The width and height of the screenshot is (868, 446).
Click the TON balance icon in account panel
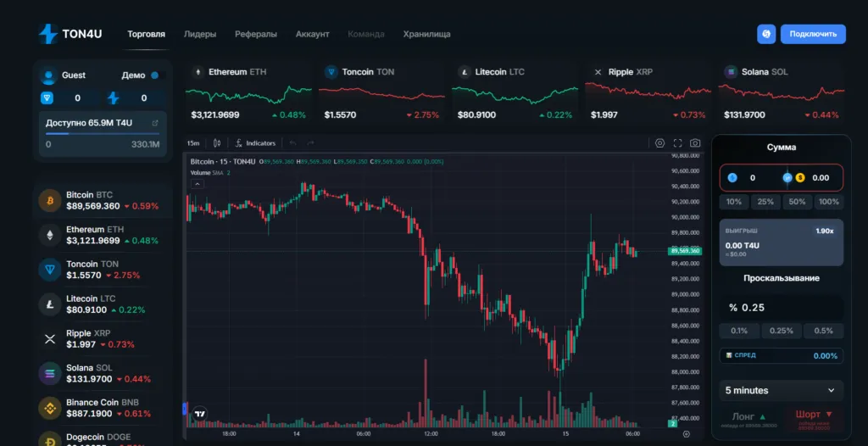click(x=47, y=98)
